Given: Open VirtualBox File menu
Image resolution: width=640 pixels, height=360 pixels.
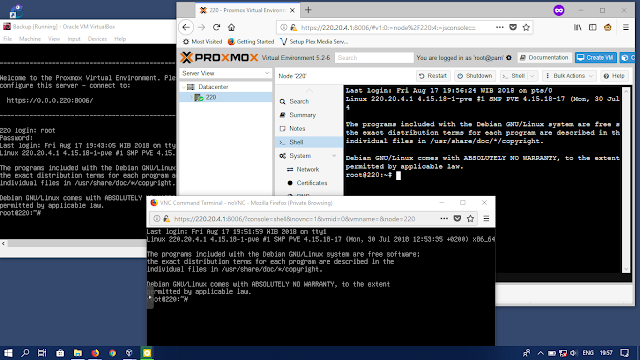Looking at the screenshot, I should (7, 39).
